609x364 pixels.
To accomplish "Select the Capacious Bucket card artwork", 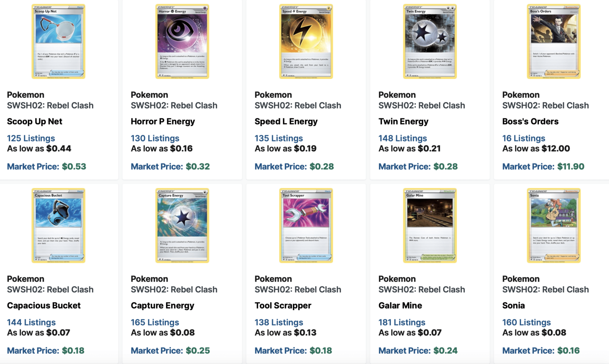I will 58,225.
